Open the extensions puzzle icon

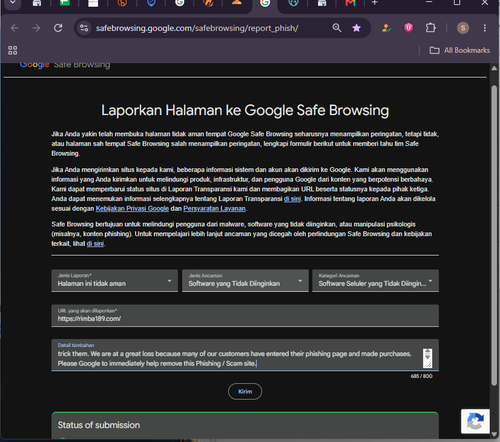pyautogui.click(x=430, y=28)
